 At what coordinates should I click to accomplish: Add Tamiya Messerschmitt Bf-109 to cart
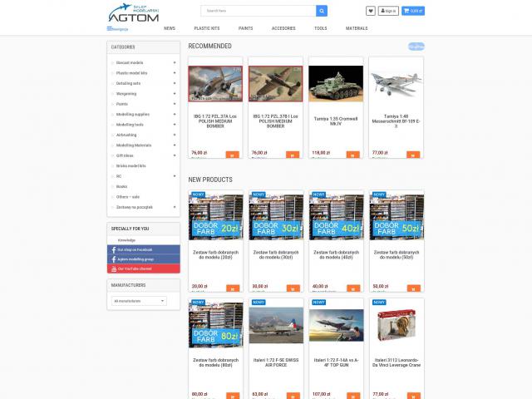pos(413,155)
